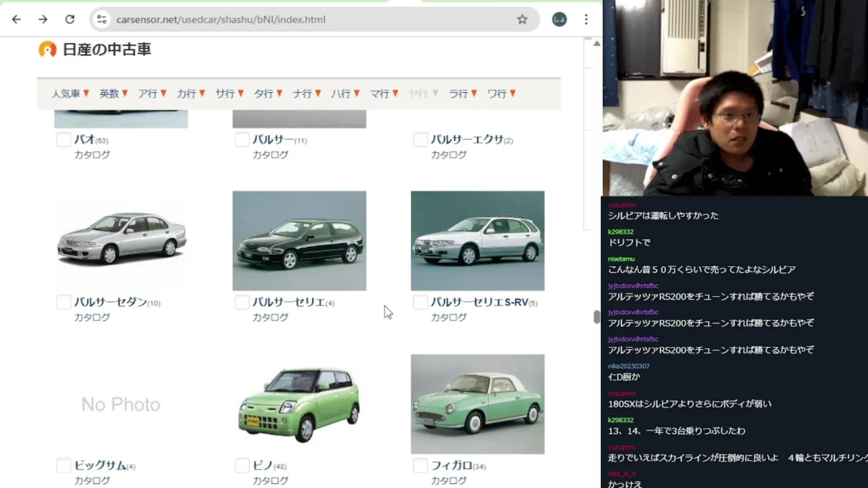Tick the パルサー checkbox

(x=242, y=140)
